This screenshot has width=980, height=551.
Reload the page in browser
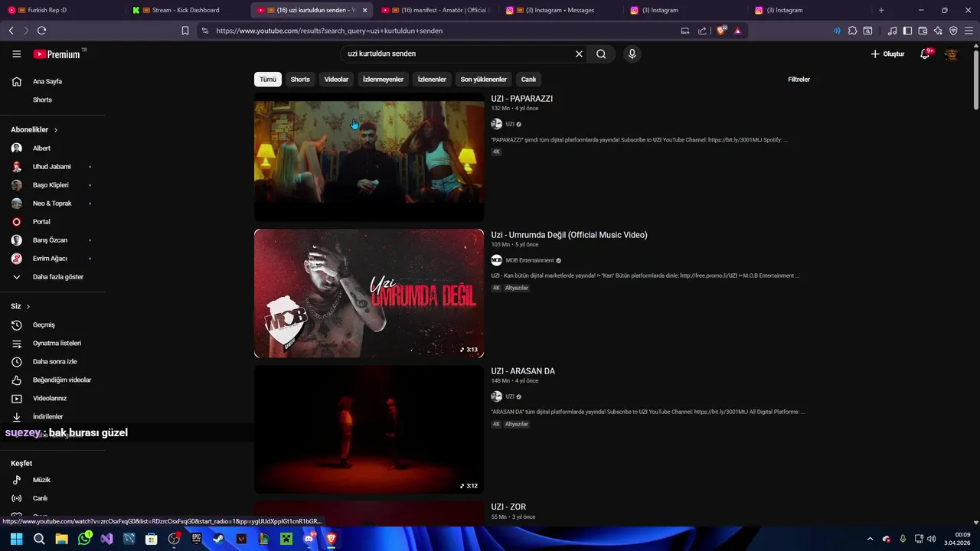click(x=41, y=31)
